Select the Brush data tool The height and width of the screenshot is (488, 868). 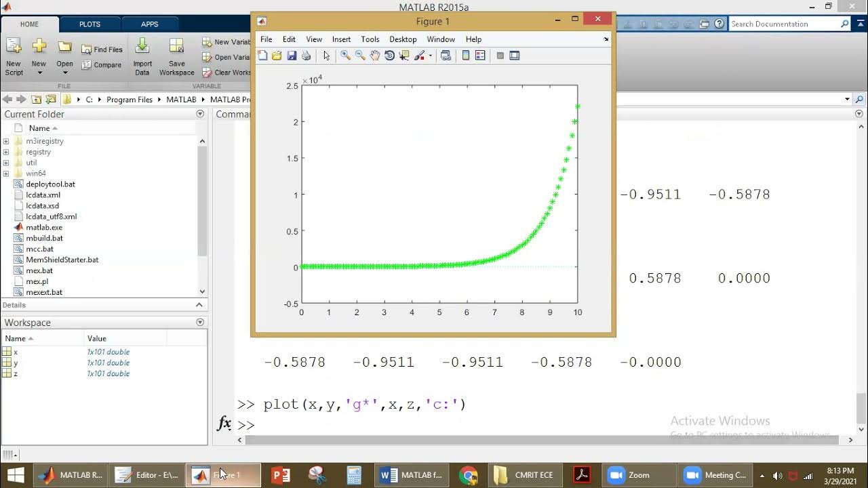click(420, 56)
